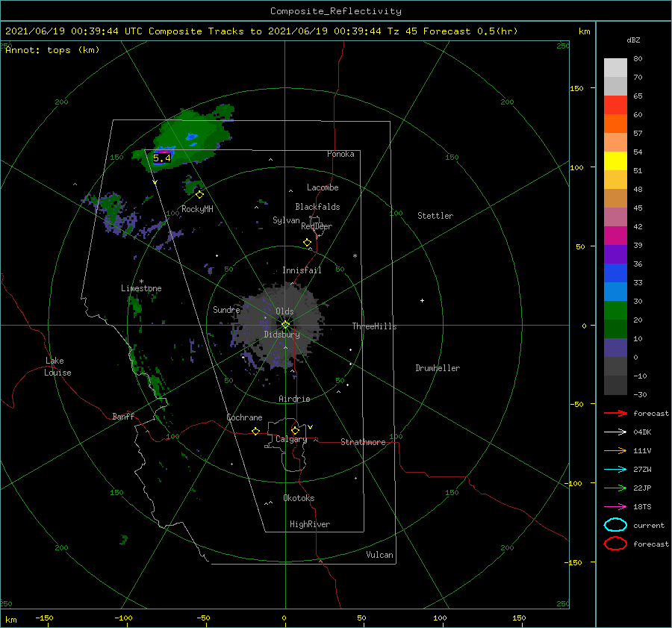
Task: Click the HighRiver town label
Action: pyautogui.click(x=310, y=524)
